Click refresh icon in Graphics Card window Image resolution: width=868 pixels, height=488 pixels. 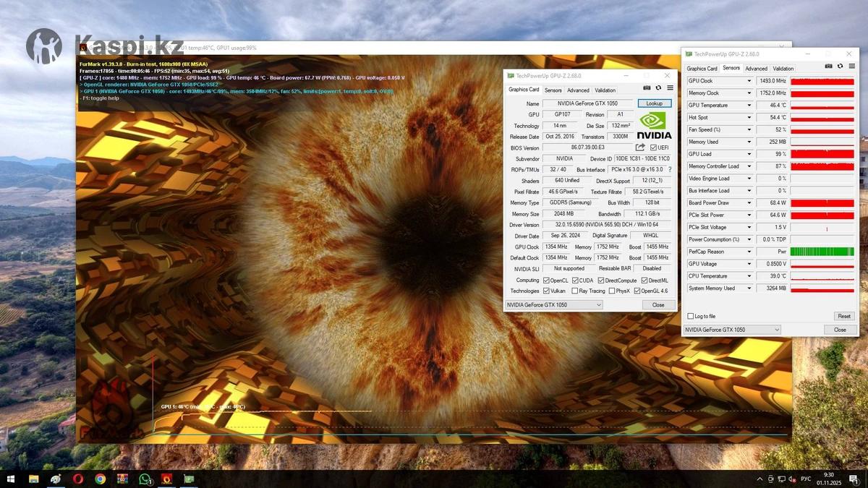coord(658,88)
